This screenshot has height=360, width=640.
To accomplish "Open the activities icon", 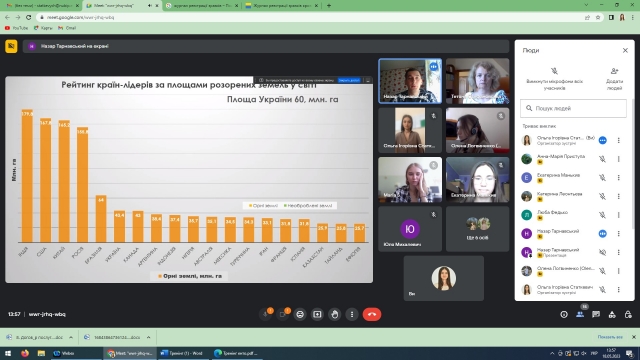I will (612, 314).
